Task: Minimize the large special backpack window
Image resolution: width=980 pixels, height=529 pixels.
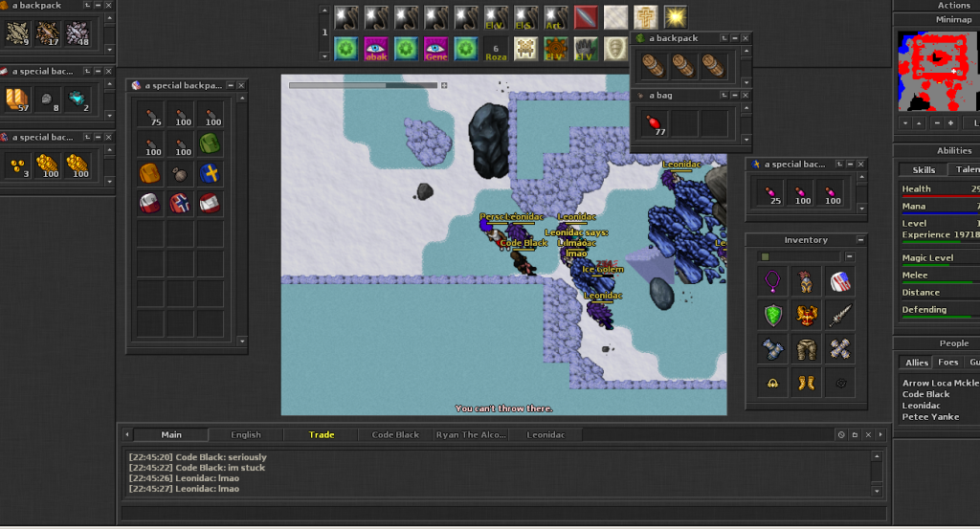Action: point(231,85)
